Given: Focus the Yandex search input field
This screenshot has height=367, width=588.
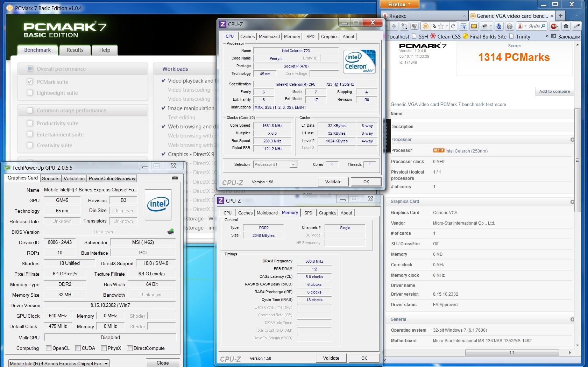Looking at the screenshot, I should [x=534, y=26].
